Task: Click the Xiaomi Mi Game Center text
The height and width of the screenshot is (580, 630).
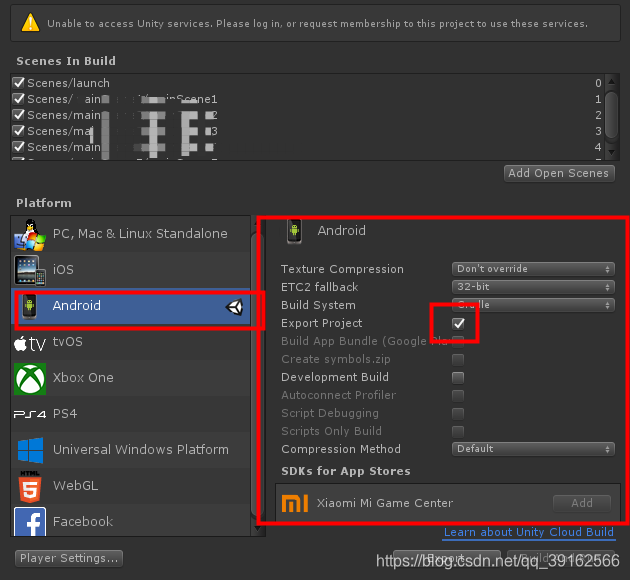Action: [385, 503]
